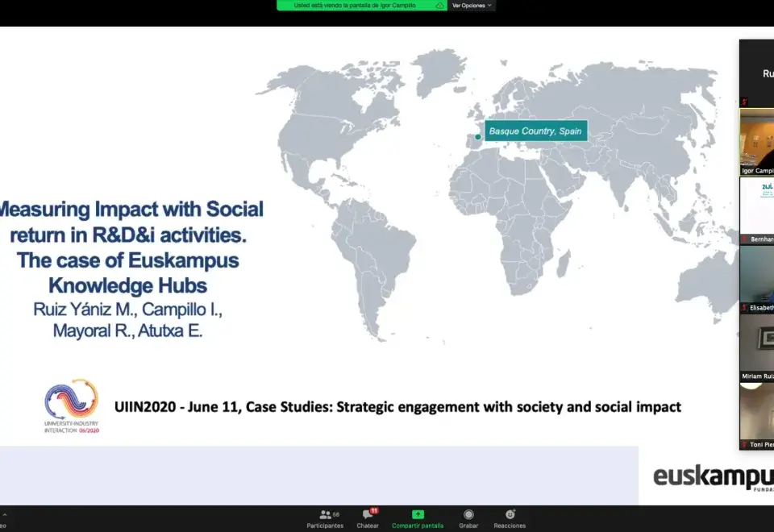
Task: Click the muted microphone icon beside Toni
Action: tap(744, 445)
